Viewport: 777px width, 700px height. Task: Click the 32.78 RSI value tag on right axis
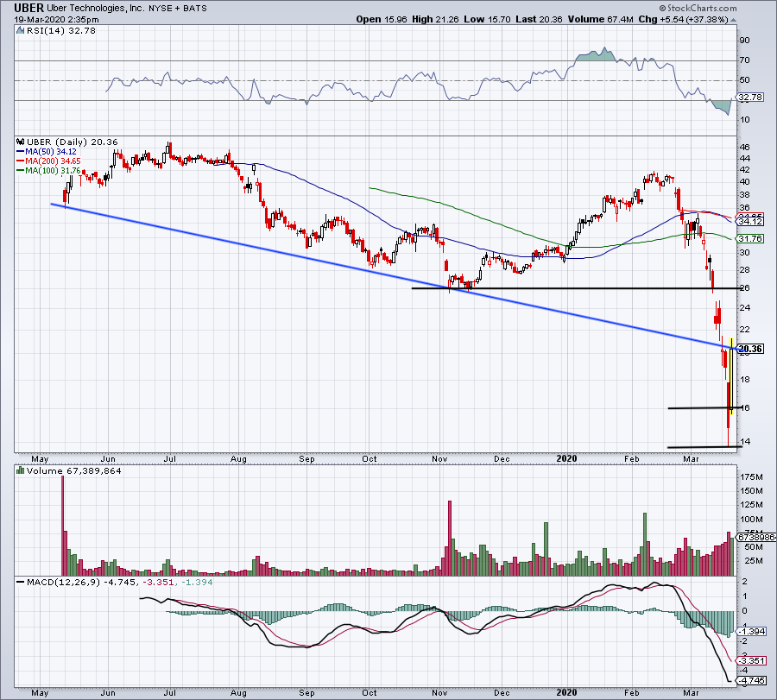click(x=750, y=97)
